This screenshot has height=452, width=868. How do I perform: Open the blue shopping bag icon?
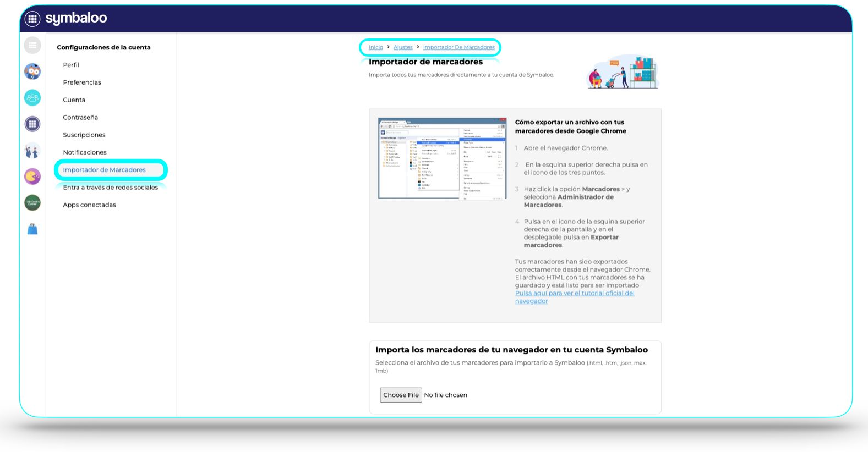click(x=32, y=229)
